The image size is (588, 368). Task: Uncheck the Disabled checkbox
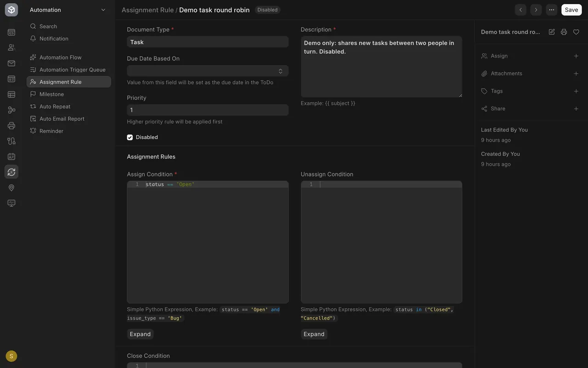(130, 137)
